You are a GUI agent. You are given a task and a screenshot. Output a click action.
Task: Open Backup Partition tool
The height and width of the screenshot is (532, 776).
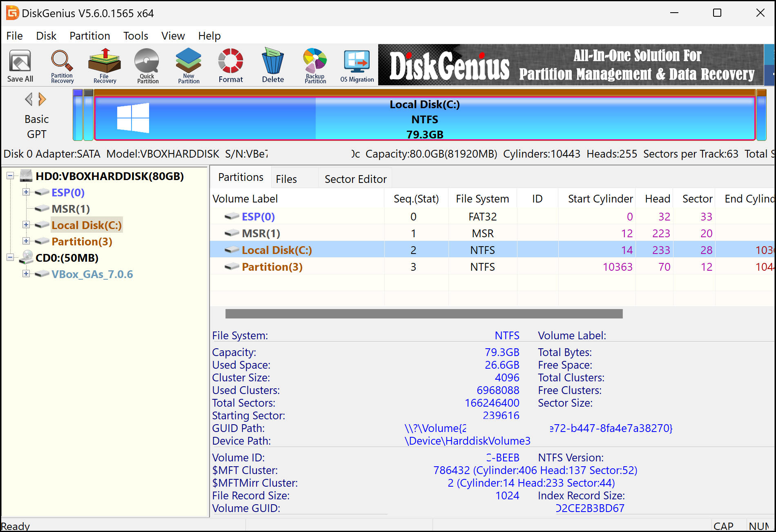tap(315, 66)
